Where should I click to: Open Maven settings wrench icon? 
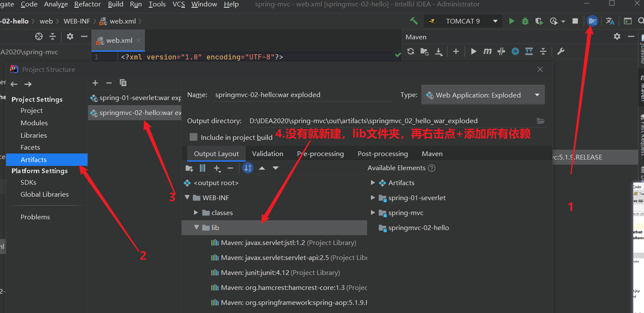(x=561, y=51)
